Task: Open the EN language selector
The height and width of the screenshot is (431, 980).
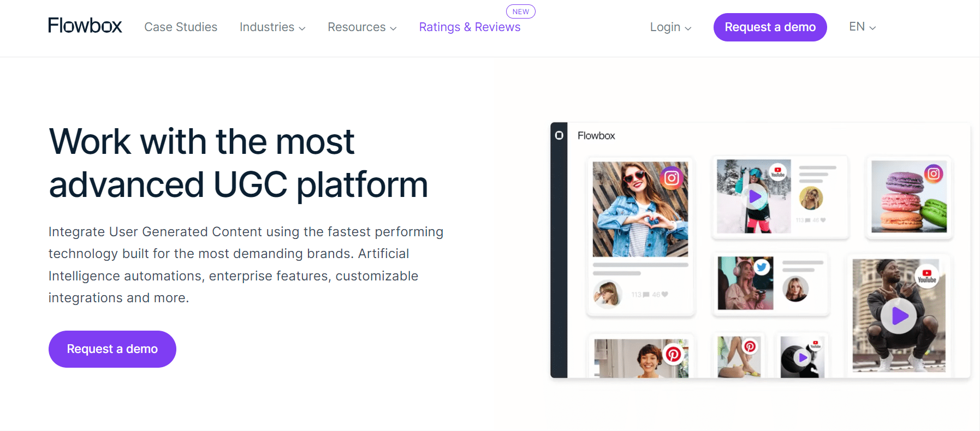Action: tap(862, 27)
